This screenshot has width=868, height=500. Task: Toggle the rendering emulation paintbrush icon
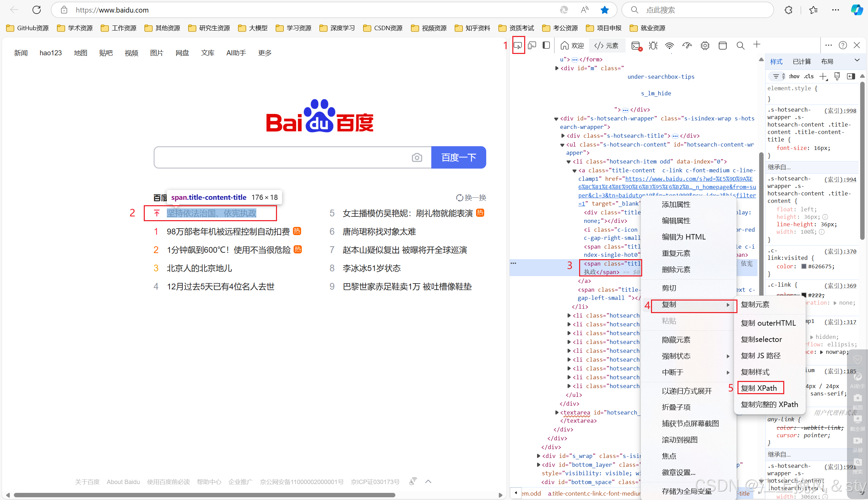point(837,76)
